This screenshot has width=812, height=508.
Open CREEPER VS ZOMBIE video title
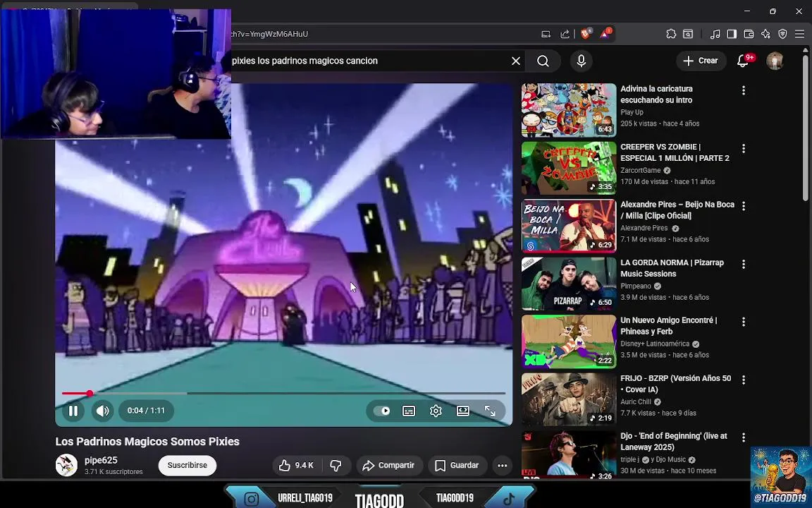click(675, 152)
